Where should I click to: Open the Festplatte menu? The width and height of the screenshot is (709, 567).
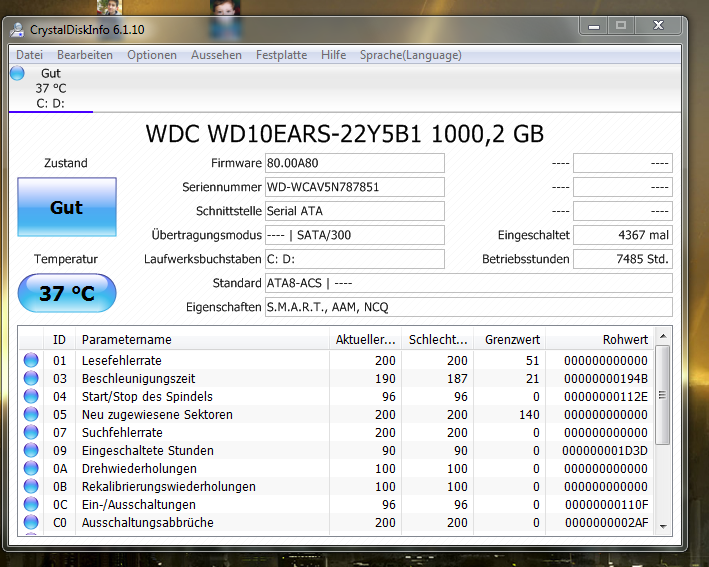pyautogui.click(x=281, y=55)
